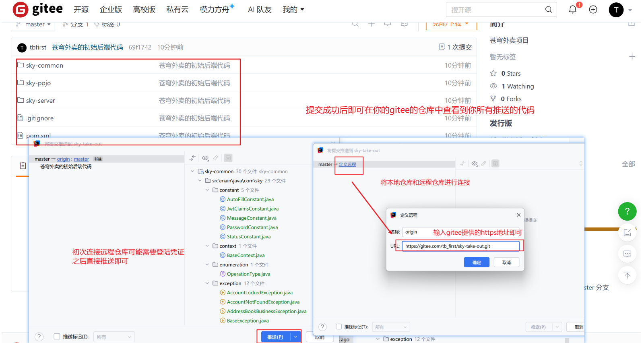Click the preview eye icon in right dialog toolbar
Screen dimensions: 644x343
(x=475, y=163)
